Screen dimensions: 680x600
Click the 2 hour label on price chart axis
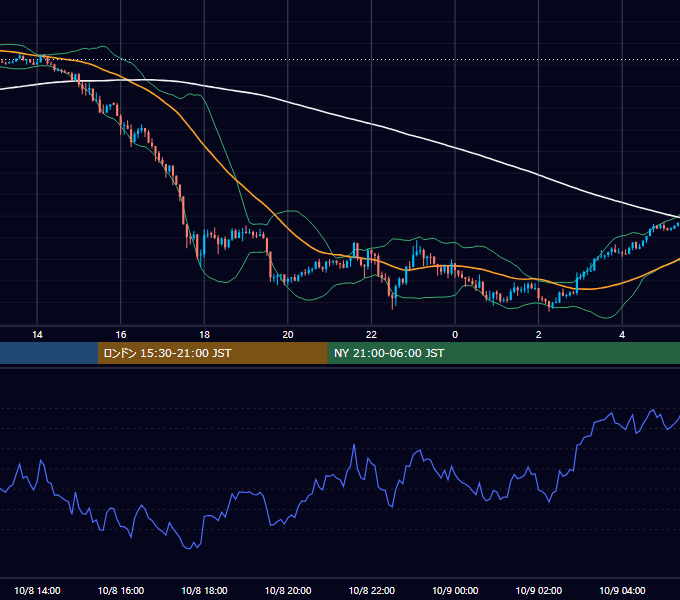point(539,335)
